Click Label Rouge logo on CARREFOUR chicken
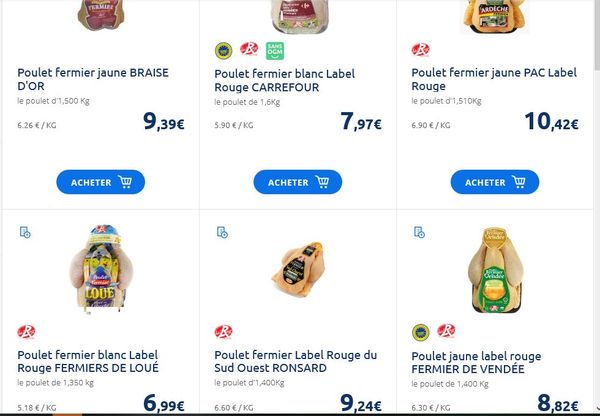Image resolution: width=600 pixels, height=416 pixels. (x=249, y=49)
